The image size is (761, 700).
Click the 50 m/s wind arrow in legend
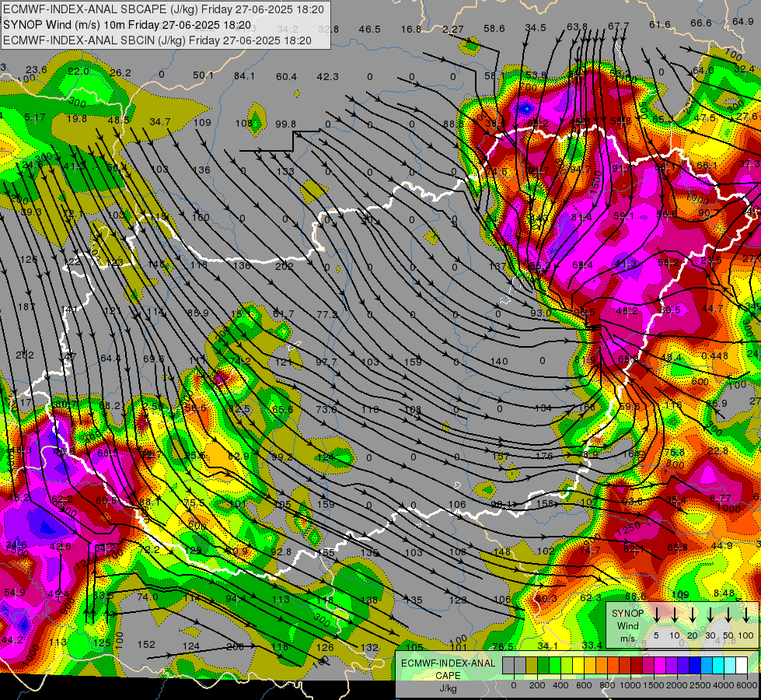click(x=728, y=614)
